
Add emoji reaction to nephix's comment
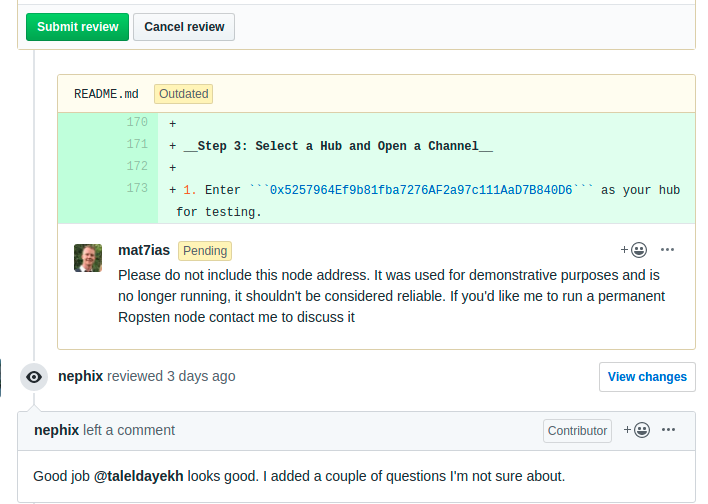coord(636,430)
